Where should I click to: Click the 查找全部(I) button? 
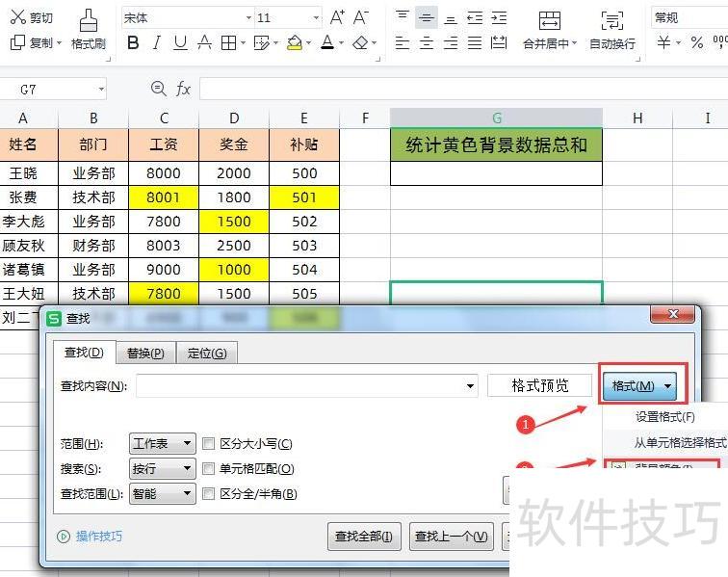364,537
